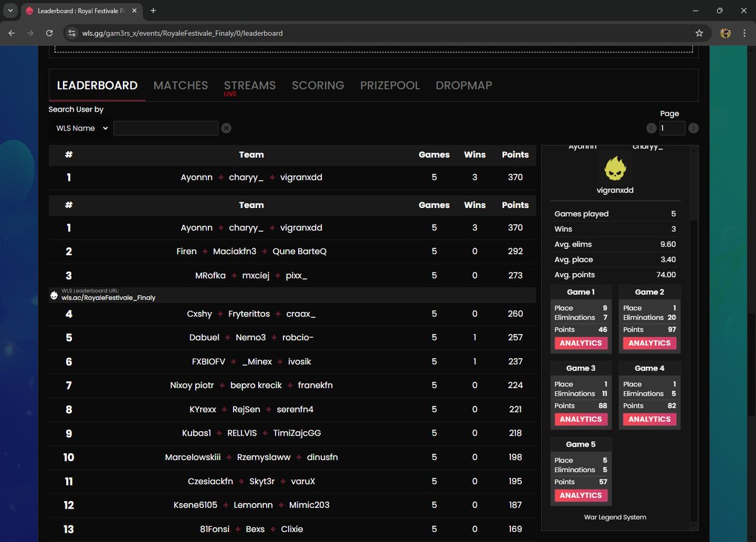Switch to the MATCHES tab
Viewport: 756px width, 542px height.
[x=181, y=85]
